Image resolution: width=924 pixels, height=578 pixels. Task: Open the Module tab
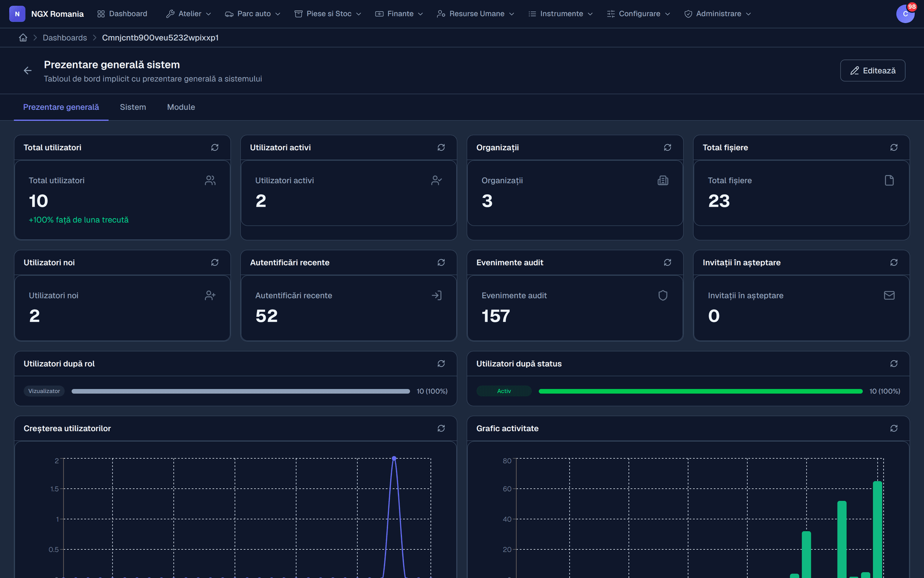pos(181,107)
